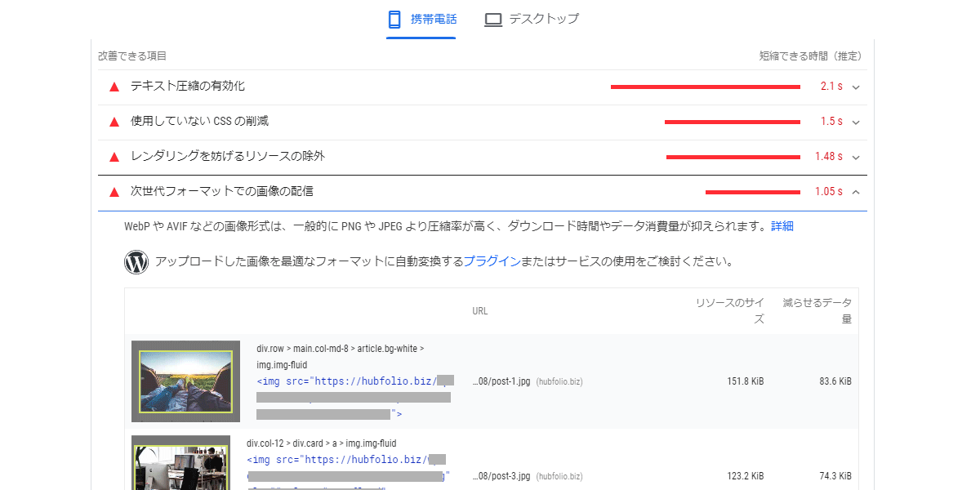
Task: Expand the レンダリングを妨げるリソースの除外 chevron
Action: click(x=856, y=157)
